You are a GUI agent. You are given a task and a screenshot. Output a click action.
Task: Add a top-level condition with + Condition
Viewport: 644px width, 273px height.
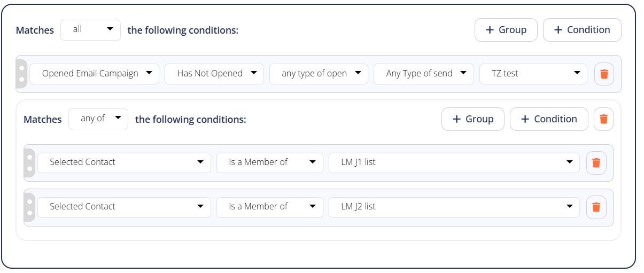click(x=582, y=30)
